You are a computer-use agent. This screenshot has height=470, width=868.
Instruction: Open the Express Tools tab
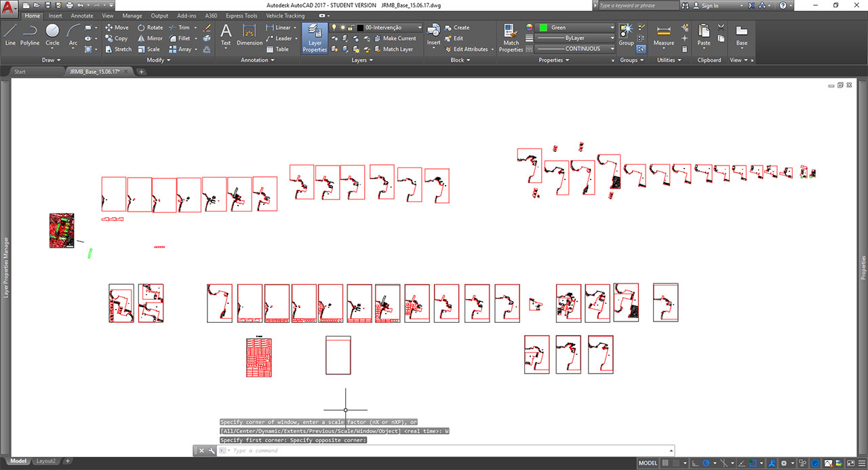coord(241,16)
